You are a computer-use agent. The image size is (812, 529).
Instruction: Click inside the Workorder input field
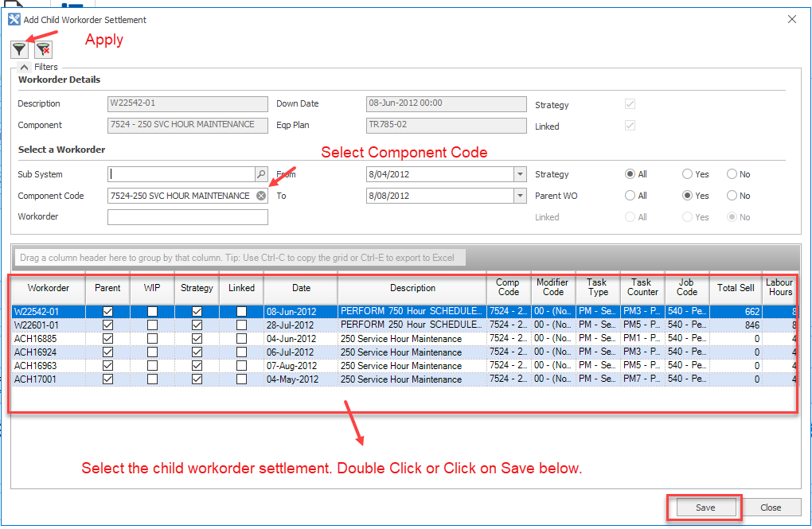coord(187,216)
